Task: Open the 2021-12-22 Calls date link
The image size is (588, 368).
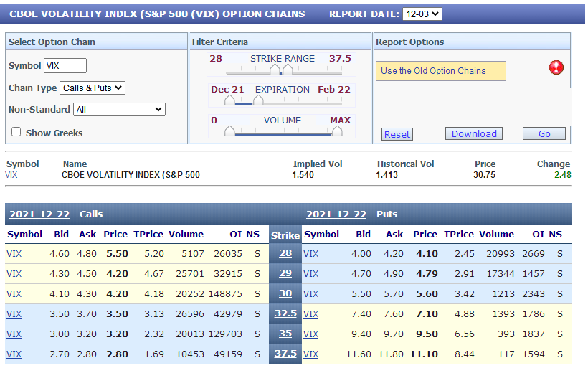Action: 39,214
